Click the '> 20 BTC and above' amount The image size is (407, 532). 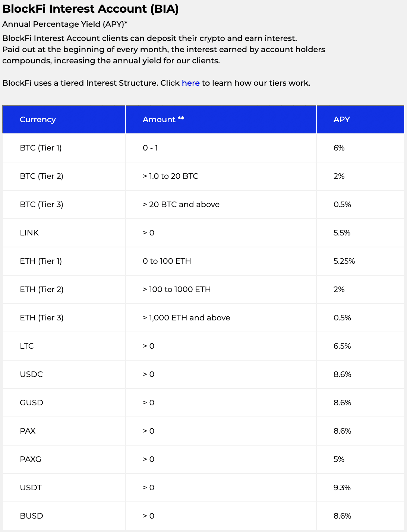[x=181, y=205]
